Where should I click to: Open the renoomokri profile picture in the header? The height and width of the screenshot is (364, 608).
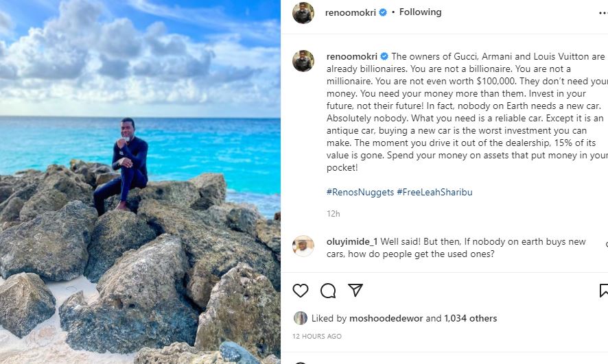tap(303, 13)
